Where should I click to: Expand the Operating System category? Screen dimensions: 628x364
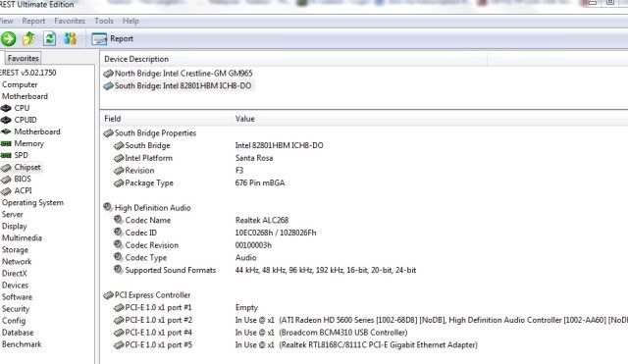coord(32,203)
